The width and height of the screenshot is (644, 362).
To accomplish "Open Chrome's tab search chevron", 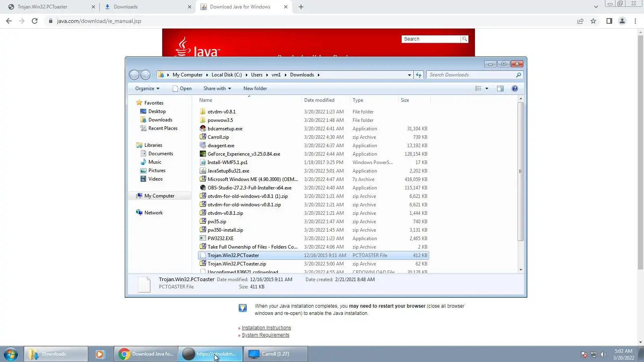I will 596,7.
